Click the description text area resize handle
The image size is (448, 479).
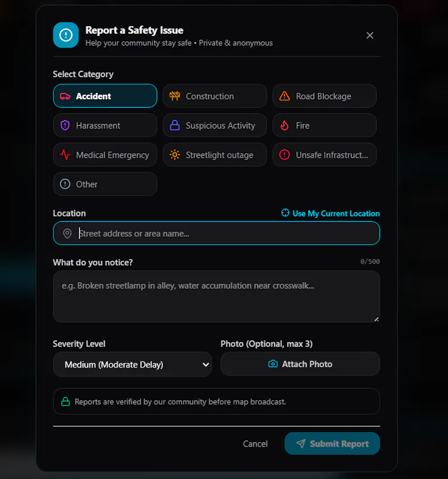pyautogui.click(x=376, y=319)
